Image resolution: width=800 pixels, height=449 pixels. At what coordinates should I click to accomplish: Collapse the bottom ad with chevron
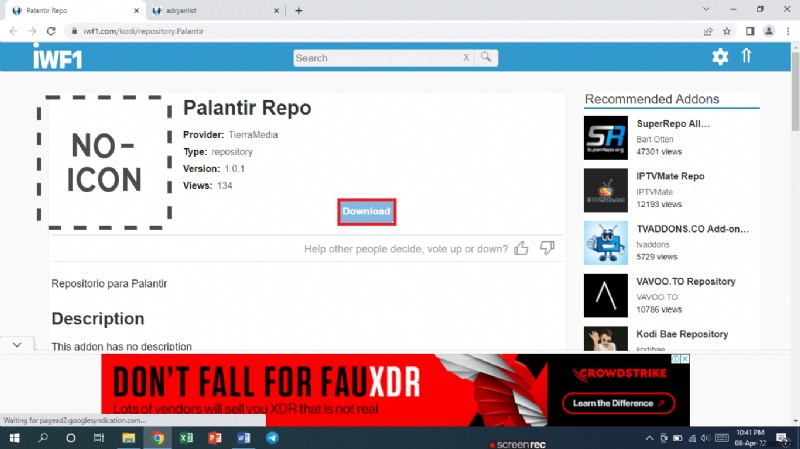pos(17,345)
